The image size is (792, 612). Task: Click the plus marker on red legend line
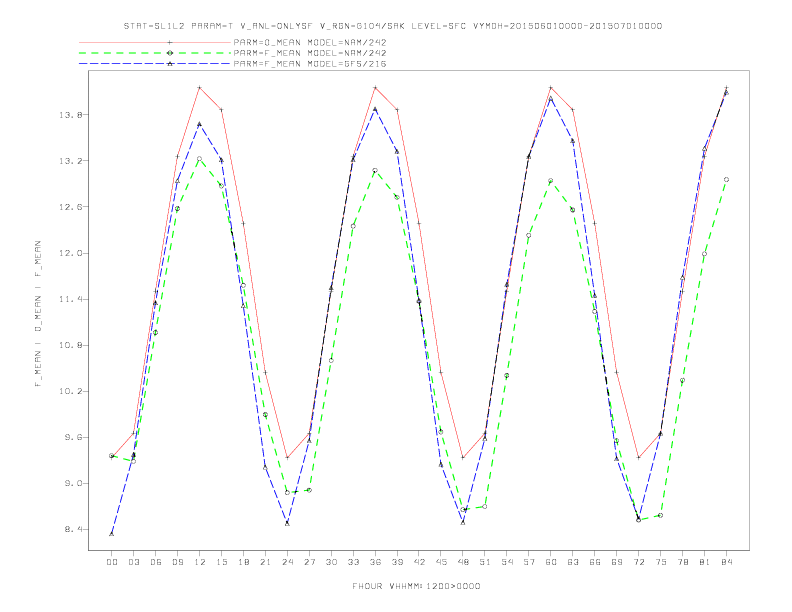[170, 42]
